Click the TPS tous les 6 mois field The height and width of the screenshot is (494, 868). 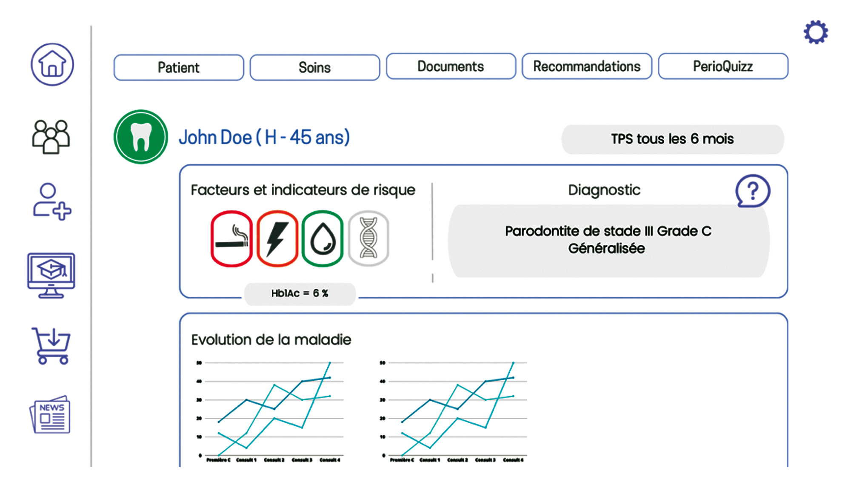(672, 139)
